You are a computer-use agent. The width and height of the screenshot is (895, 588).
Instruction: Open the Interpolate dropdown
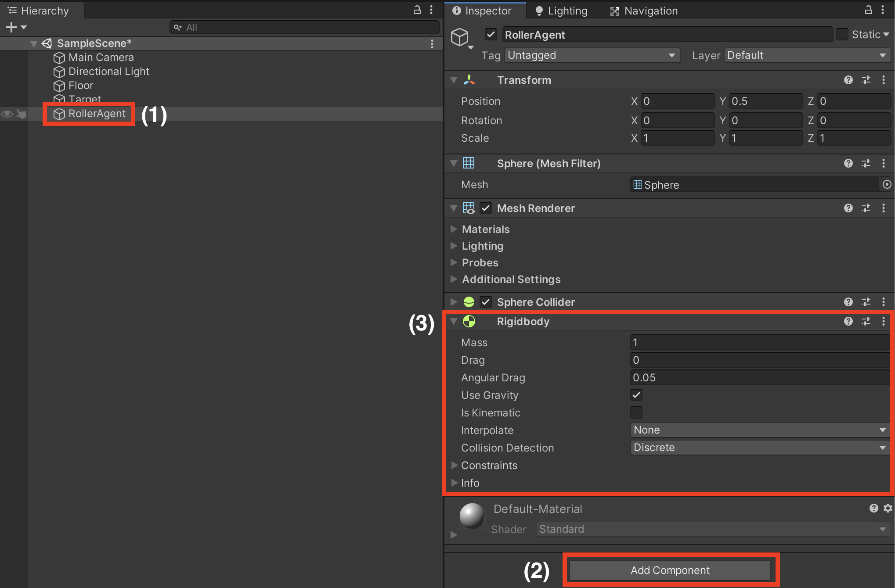pos(760,430)
